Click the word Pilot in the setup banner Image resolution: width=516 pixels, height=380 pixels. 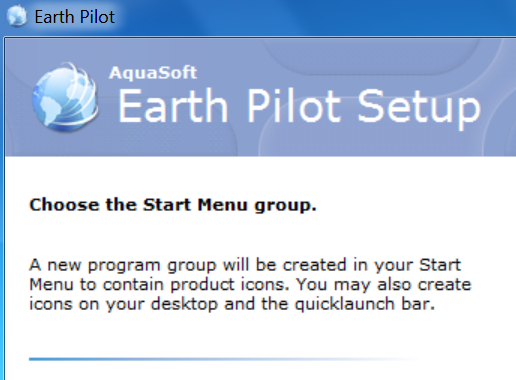click(x=294, y=107)
